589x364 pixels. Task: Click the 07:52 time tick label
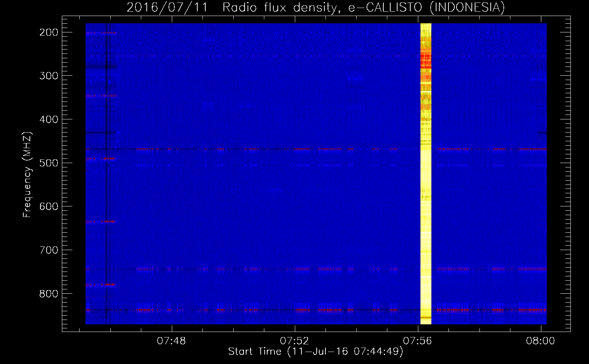point(294,341)
